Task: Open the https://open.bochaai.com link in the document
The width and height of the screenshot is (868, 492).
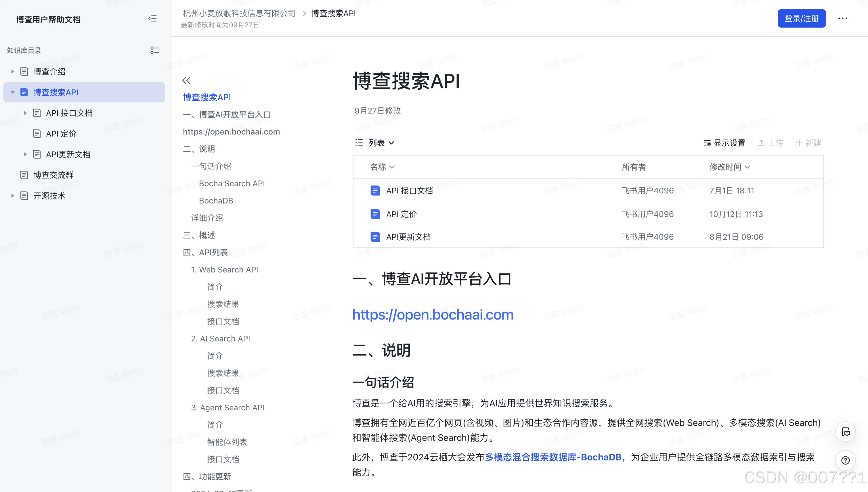Action: click(433, 315)
